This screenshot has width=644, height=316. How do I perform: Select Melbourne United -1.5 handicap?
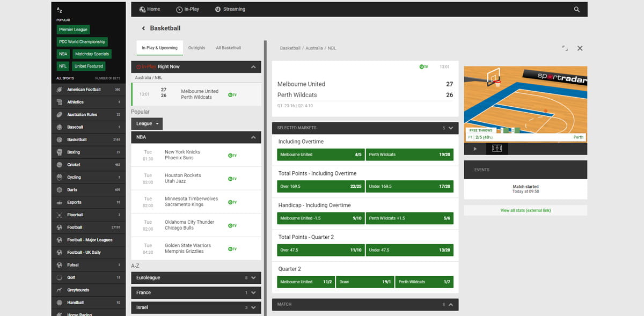pos(320,218)
